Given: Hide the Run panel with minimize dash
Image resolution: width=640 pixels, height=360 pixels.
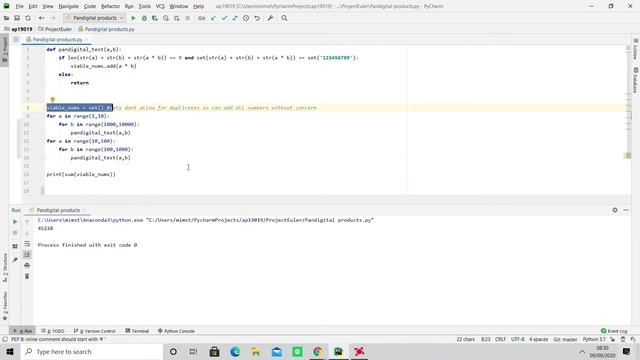Looking at the screenshot, I should [x=626, y=210].
